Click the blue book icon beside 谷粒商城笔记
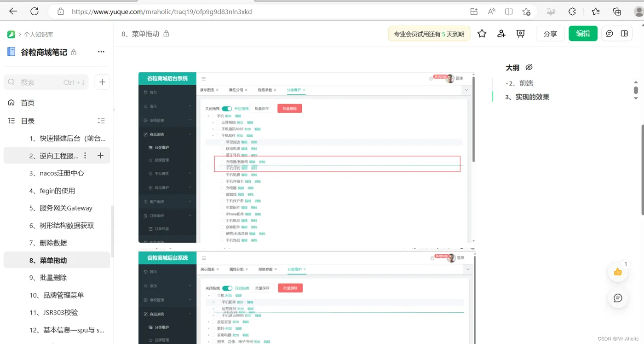Image resolution: width=644 pixels, height=344 pixels. click(11, 52)
